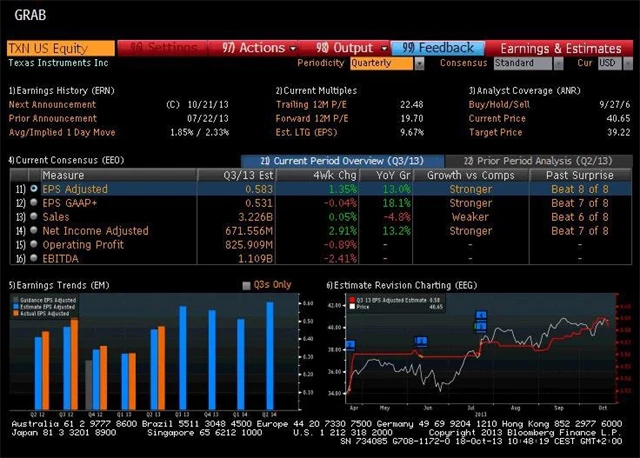Click the TXN US Equity ticker field
This screenshot has width=640, height=458.
click(60, 47)
